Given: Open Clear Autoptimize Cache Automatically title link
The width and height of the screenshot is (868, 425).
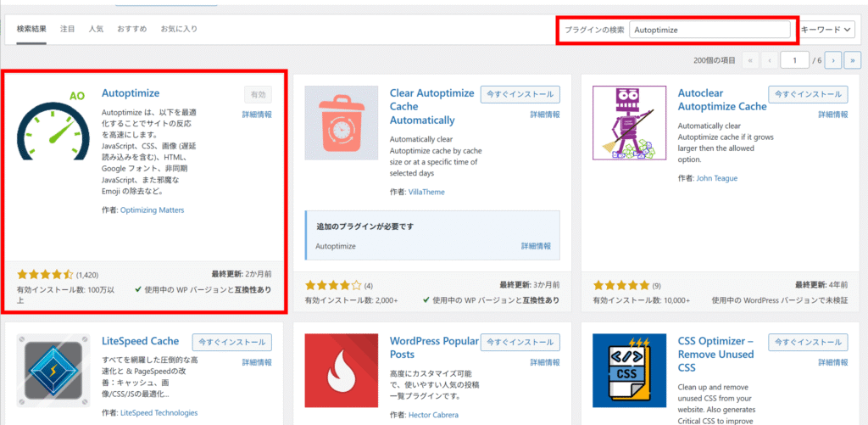Looking at the screenshot, I should pos(431,107).
